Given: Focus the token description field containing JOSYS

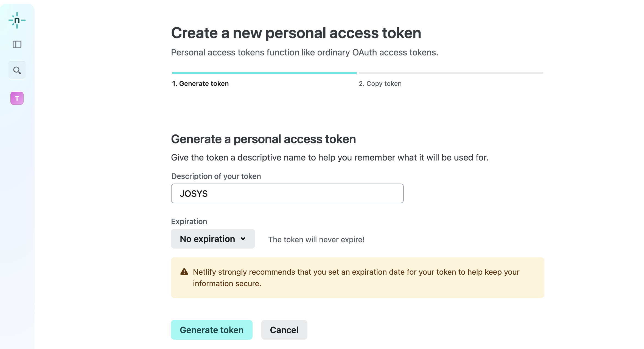Looking at the screenshot, I should pos(287,194).
